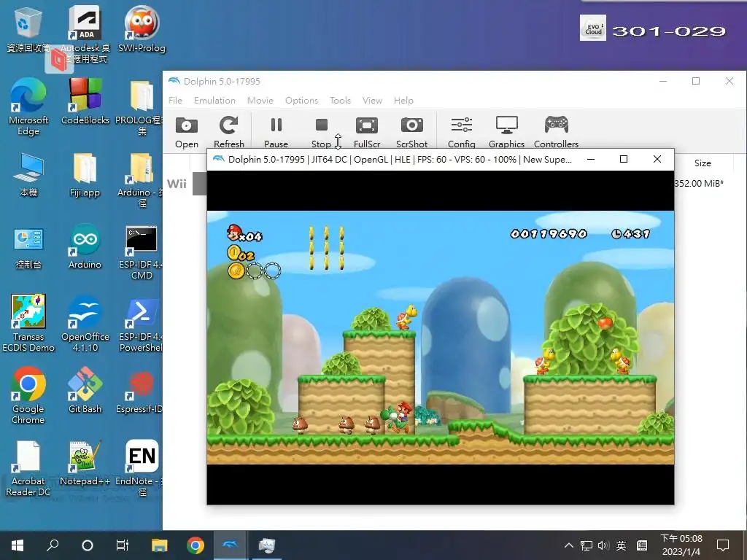Open the Movie menu

260,101
